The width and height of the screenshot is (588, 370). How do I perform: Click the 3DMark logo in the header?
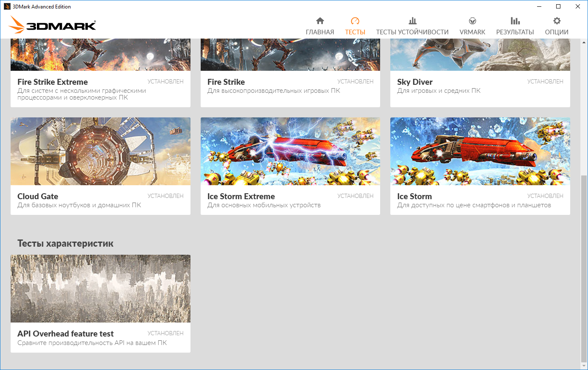click(52, 25)
